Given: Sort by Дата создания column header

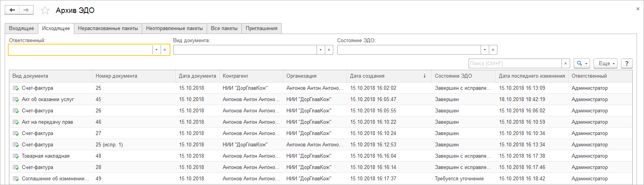Looking at the screenshot, I should pos(367,76).
